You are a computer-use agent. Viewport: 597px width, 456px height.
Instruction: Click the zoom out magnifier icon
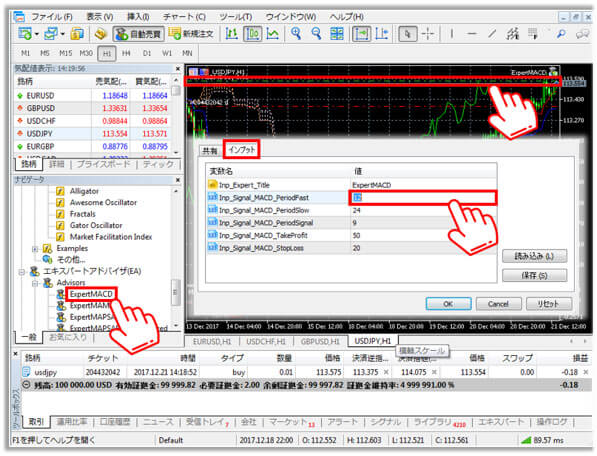click(316, 34)
